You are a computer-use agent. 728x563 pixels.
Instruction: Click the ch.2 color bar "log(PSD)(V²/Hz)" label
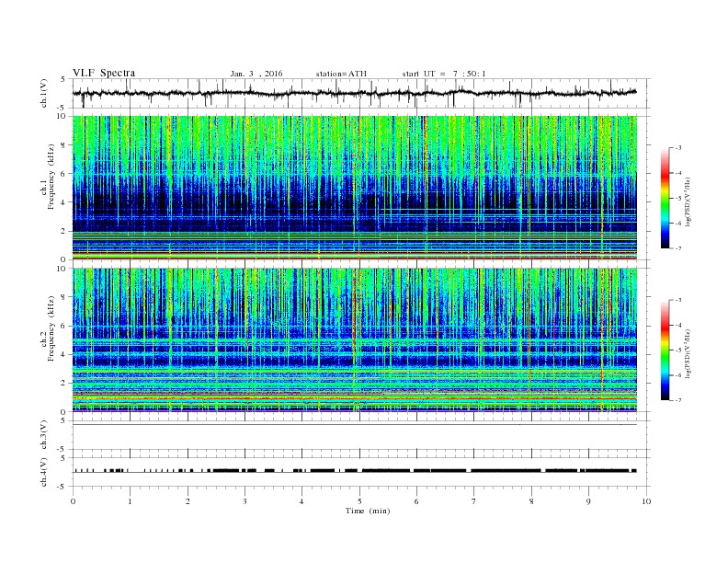[688, 353]
